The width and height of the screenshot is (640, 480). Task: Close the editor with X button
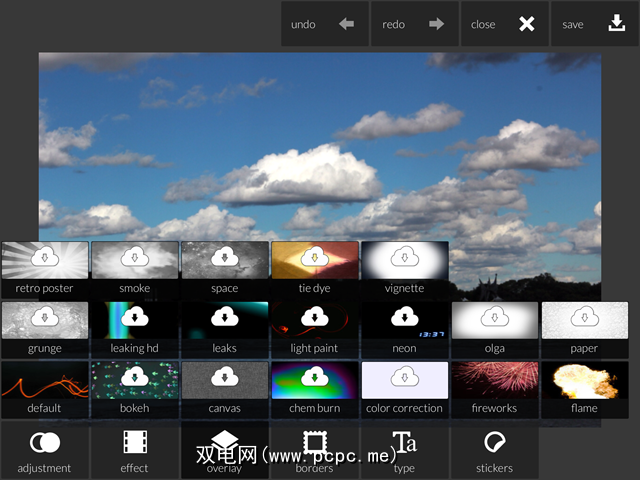point(504,24)
